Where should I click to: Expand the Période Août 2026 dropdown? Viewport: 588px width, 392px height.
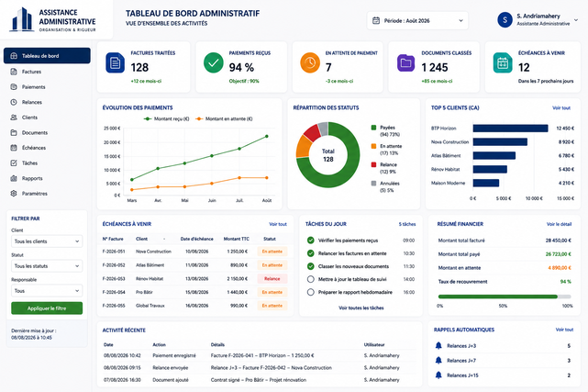pos(417,20)
